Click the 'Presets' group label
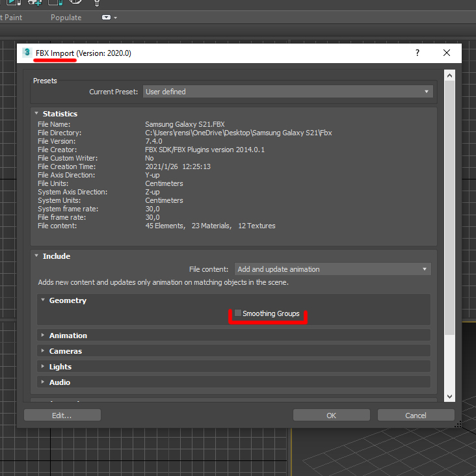The height and width of the screenshot is (476, 476). (x=45, y=81)
